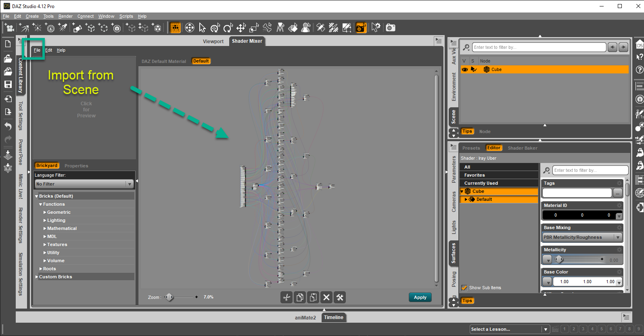Open the aniMate2 tab at bottom

click(305, 317)
